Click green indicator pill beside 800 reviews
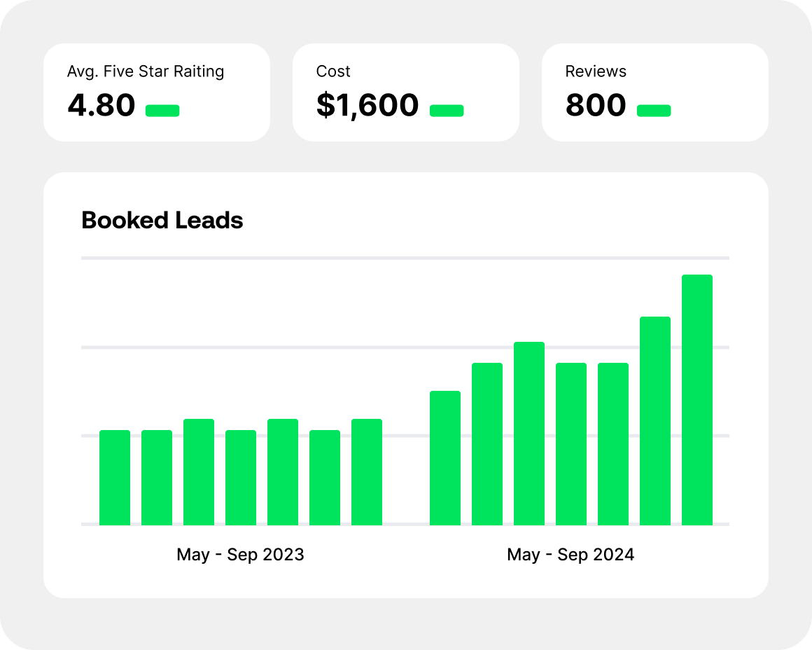This screenshot has width=812, height=650. pyautogui.click(x=654, y=111)
